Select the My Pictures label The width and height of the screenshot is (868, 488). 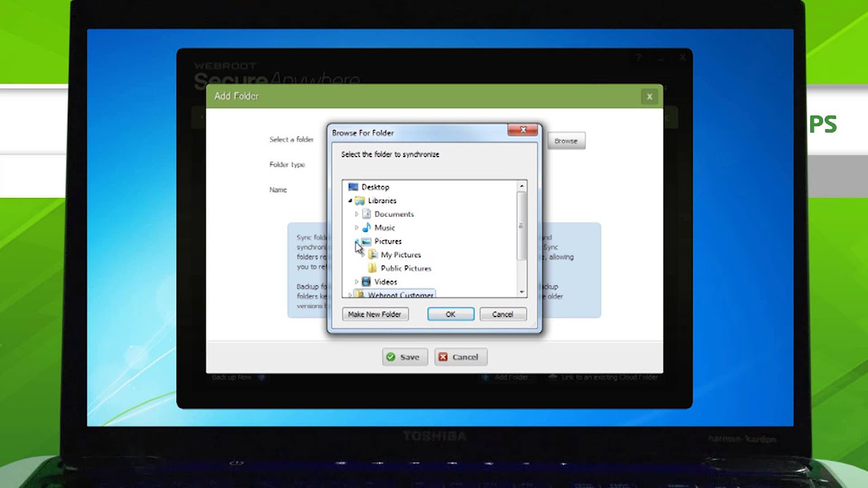coord(401,255)
